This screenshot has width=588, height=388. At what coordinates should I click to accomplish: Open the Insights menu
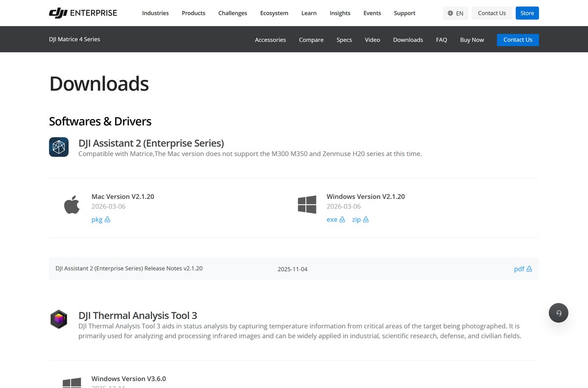[340, 13]
